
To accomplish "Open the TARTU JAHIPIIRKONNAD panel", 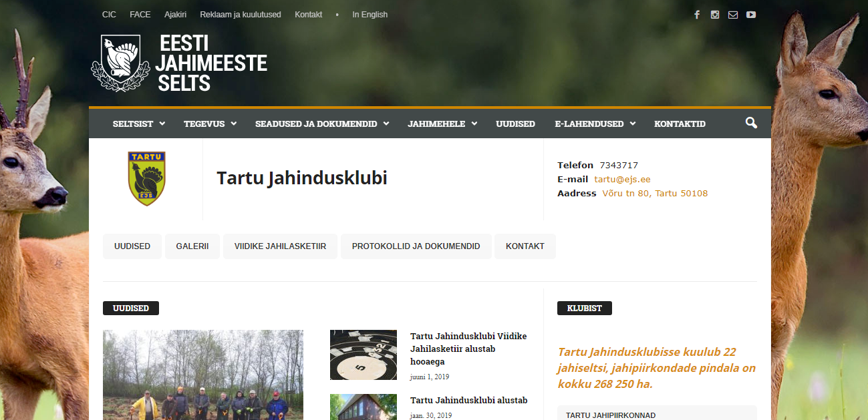I will click(x=657, y=413).
